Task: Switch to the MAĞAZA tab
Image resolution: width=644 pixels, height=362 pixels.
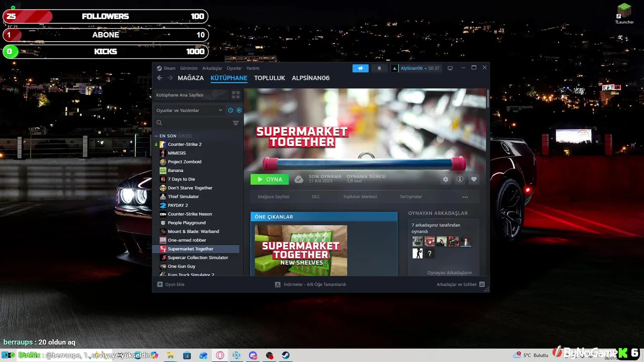Action: 191,78
